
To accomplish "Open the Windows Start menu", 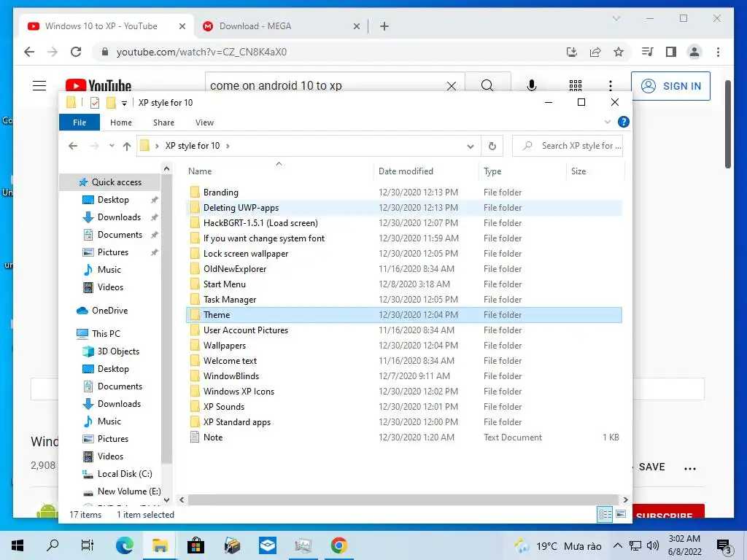I will pos(18,545).
